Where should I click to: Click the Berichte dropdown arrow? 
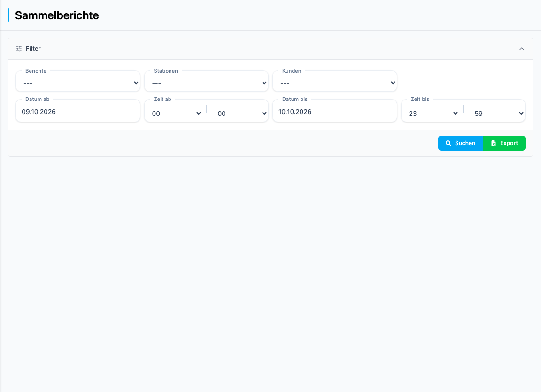[136, 83]
